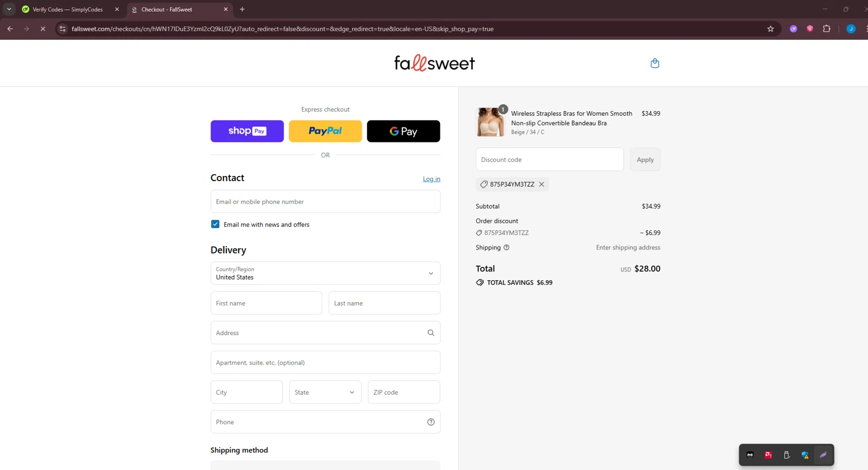
Task: Click the Apply discount button
Action: pyautogui.click(x=645, y=160)
